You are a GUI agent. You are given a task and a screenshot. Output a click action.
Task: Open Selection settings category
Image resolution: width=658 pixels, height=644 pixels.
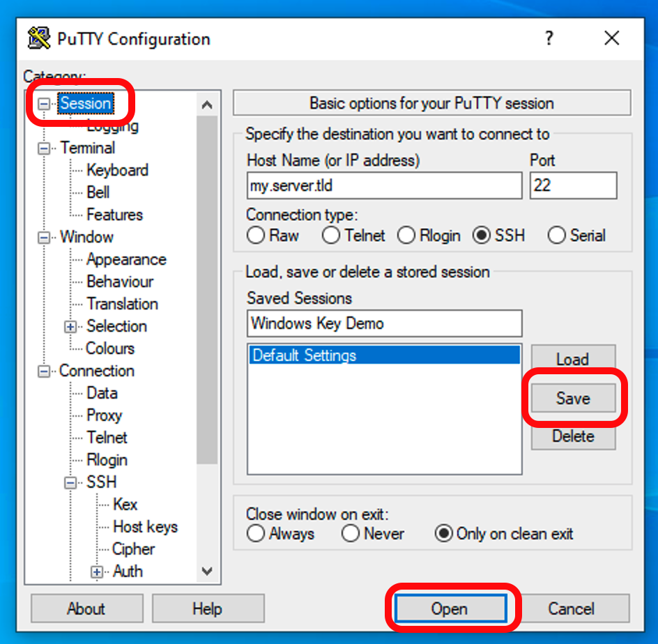point(116,326)
